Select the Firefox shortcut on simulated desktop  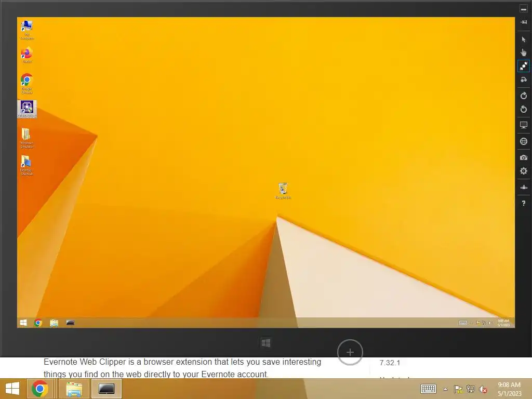(27, 55)
